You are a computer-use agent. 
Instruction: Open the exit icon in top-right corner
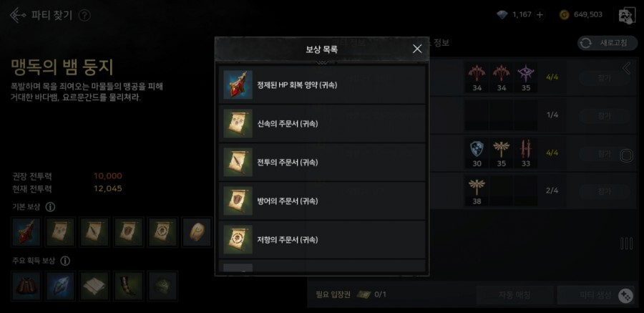click(627, 16)
